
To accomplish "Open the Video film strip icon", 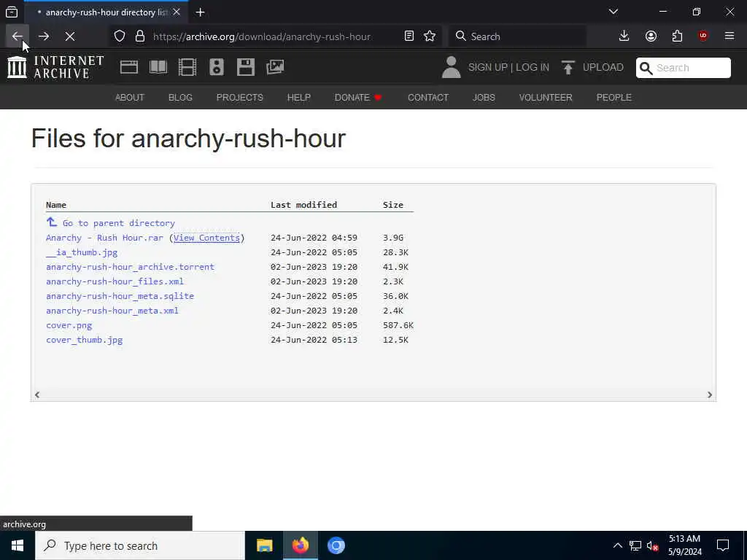I will pyautogui.click(x=187, y=67).
